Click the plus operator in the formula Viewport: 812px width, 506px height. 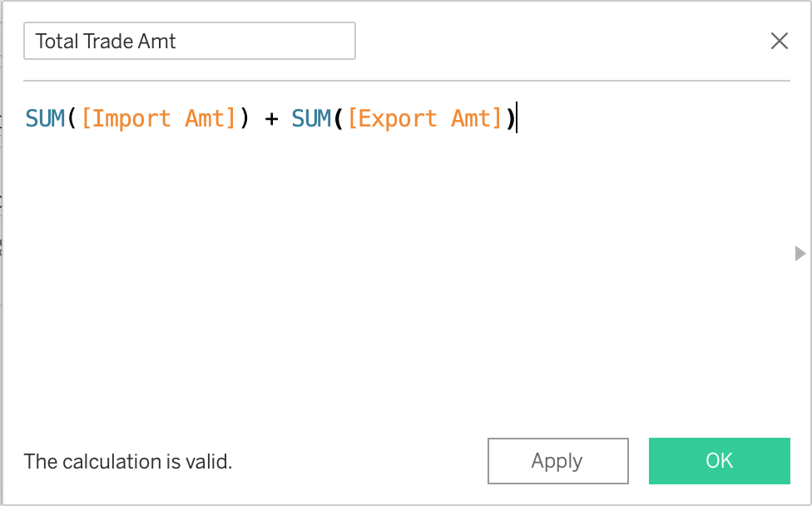point(270,118)
